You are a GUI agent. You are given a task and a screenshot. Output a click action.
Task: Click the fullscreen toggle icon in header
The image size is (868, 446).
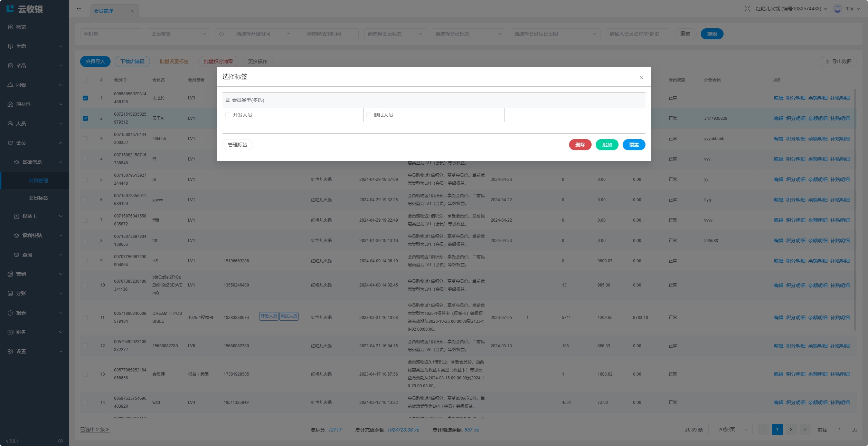pyautogui.click(x=747, y=9)
